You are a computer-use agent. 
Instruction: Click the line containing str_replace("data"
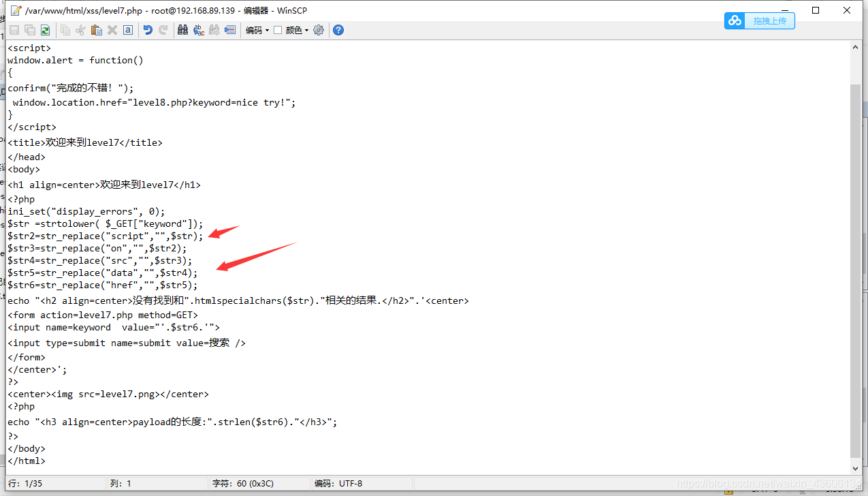[x=103, y=273]
